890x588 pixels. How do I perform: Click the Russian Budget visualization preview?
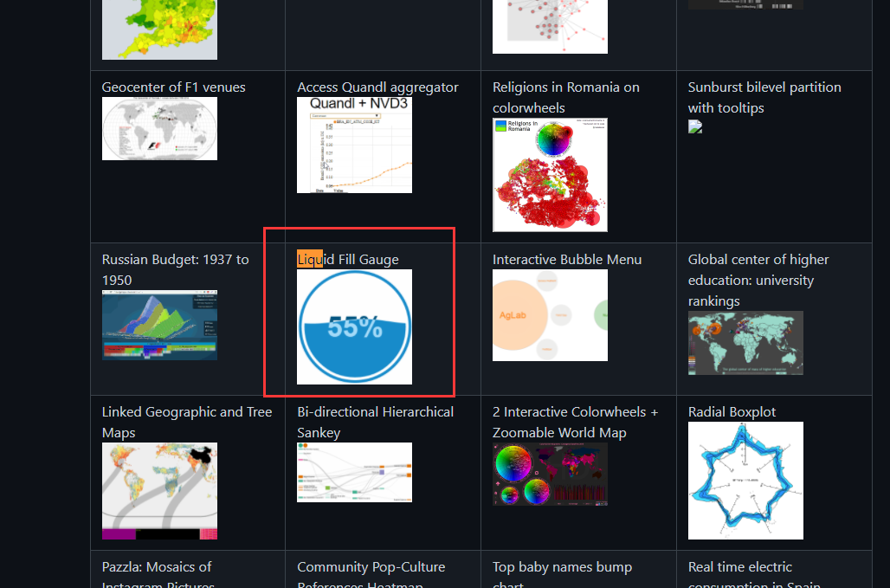[159, 325]
